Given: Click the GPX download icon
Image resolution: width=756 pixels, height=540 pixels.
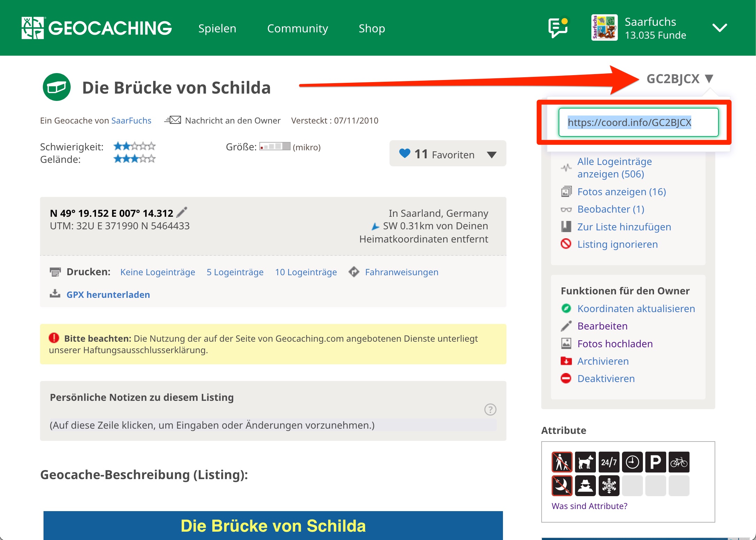Looking at the screenshot, I should click(x=55, y=293).
